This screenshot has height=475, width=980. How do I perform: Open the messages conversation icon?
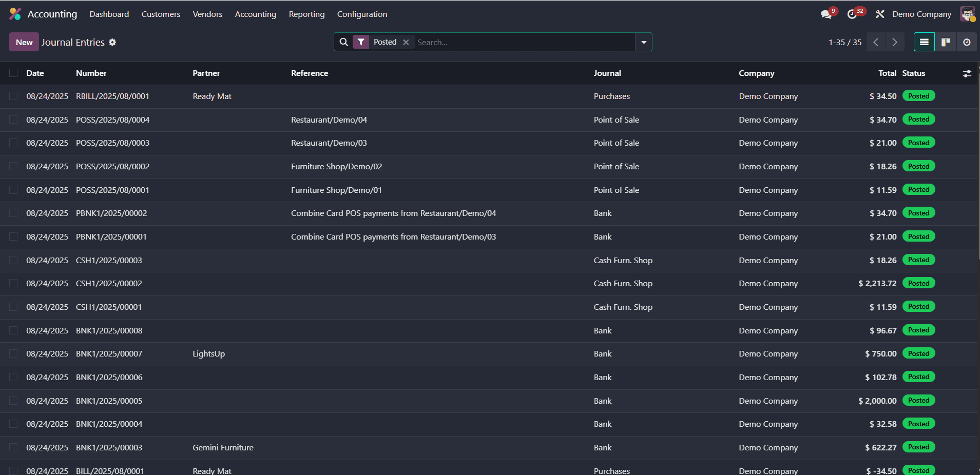coord(826,14)
